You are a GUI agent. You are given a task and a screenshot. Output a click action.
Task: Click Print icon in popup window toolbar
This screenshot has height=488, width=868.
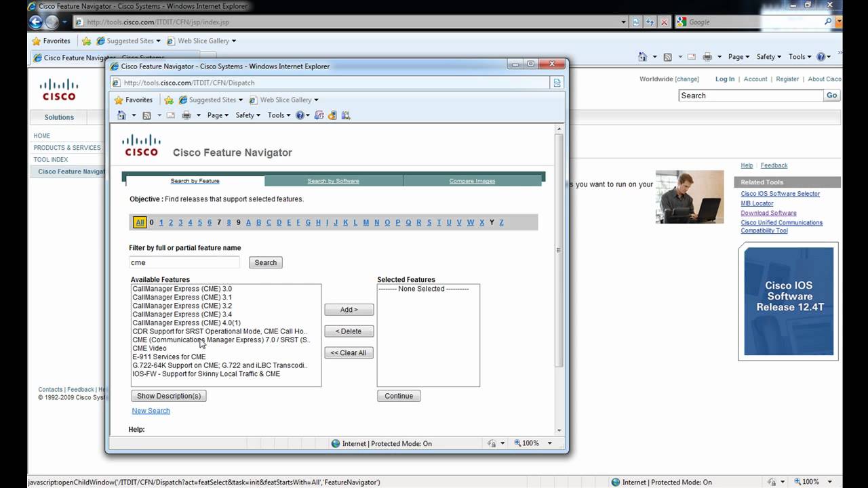coord(186,115)
